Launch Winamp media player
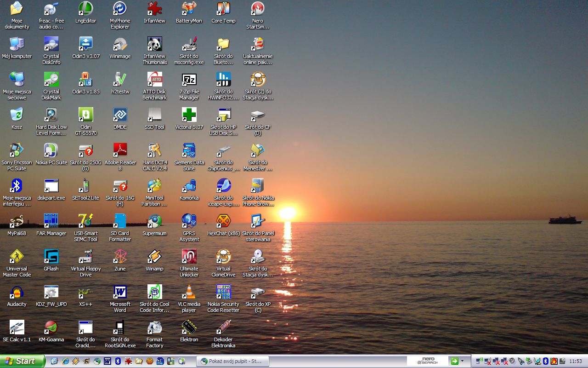The width and height of the screenshot is (588, 368). 154,258
